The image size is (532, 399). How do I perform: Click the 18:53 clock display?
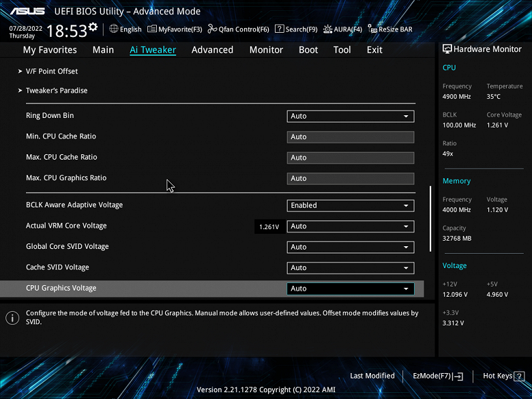(67, 31)
